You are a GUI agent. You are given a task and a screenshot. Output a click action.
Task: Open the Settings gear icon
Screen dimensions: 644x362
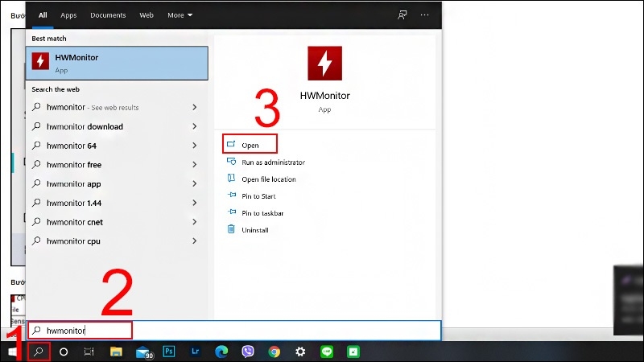[x=300, y=352]
